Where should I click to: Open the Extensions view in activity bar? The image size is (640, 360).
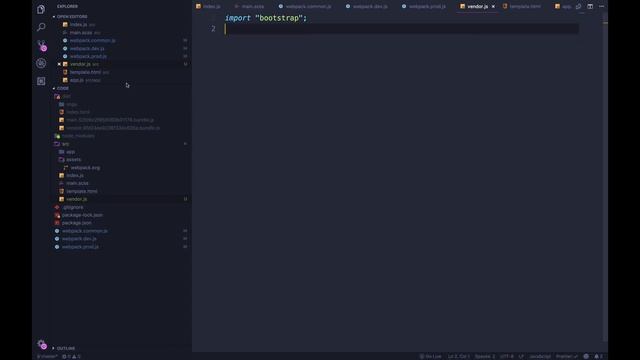[41, 81]
